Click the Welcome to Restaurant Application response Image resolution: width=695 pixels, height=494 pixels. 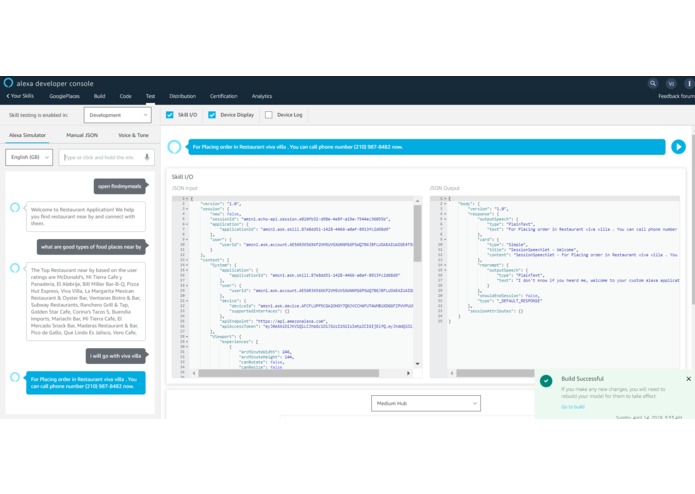(86, 217)
